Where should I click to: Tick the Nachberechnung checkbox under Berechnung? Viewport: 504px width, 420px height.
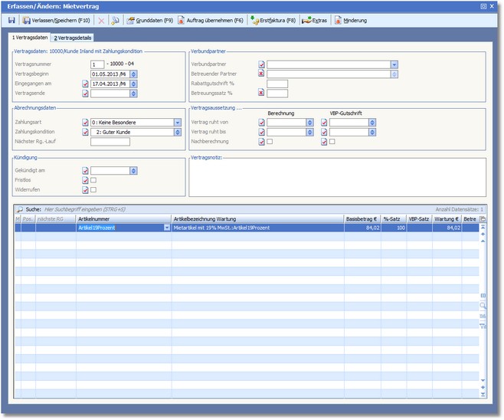point(270,142)
